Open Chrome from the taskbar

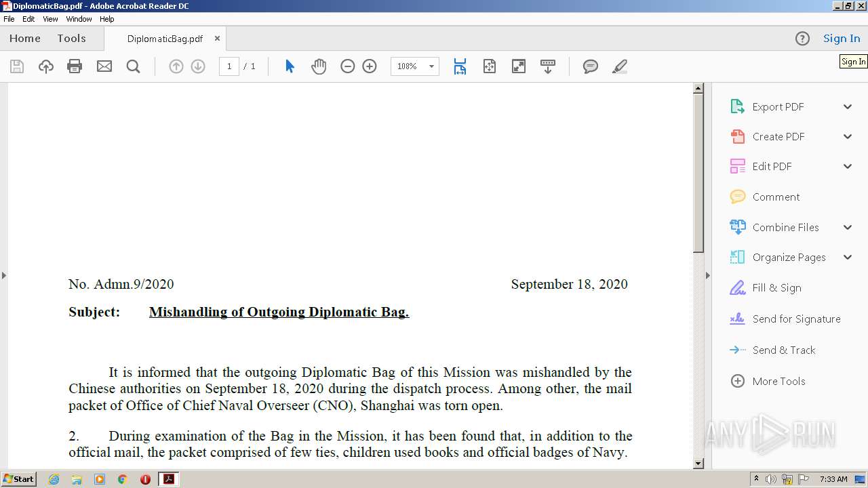pyautogui.click(x=122, y=479)
